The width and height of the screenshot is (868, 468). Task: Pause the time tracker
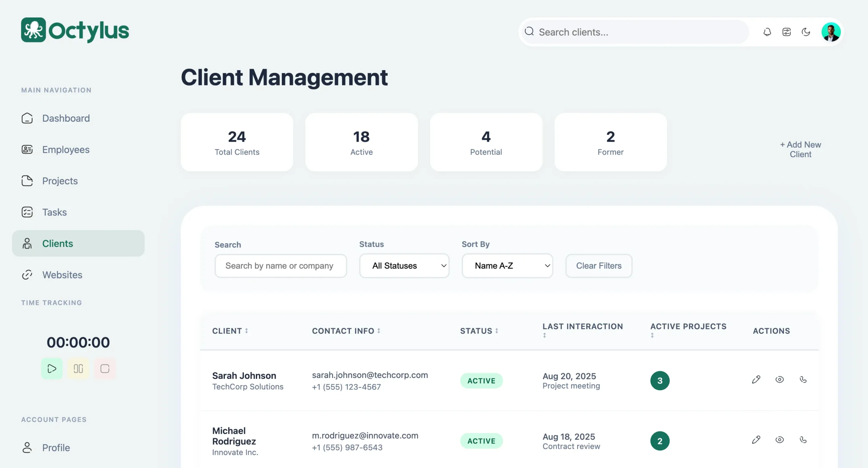78,368
